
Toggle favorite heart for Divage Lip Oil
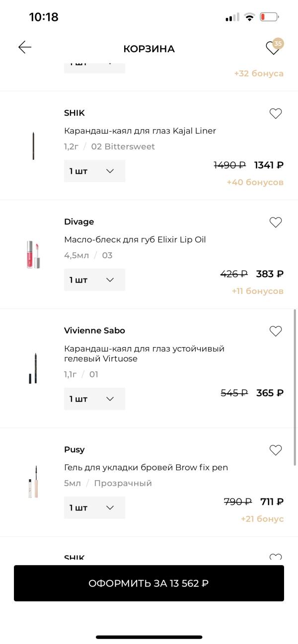(x=276, y=222)
